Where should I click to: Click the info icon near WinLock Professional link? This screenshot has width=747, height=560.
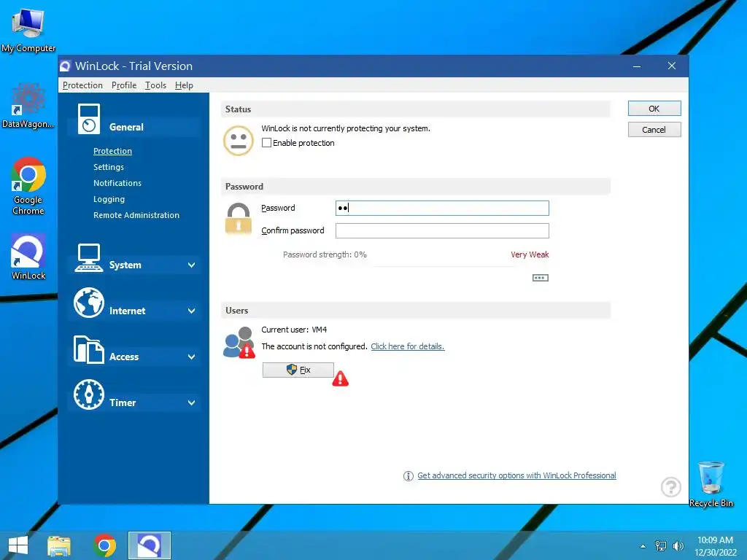(x=409, y=475)
